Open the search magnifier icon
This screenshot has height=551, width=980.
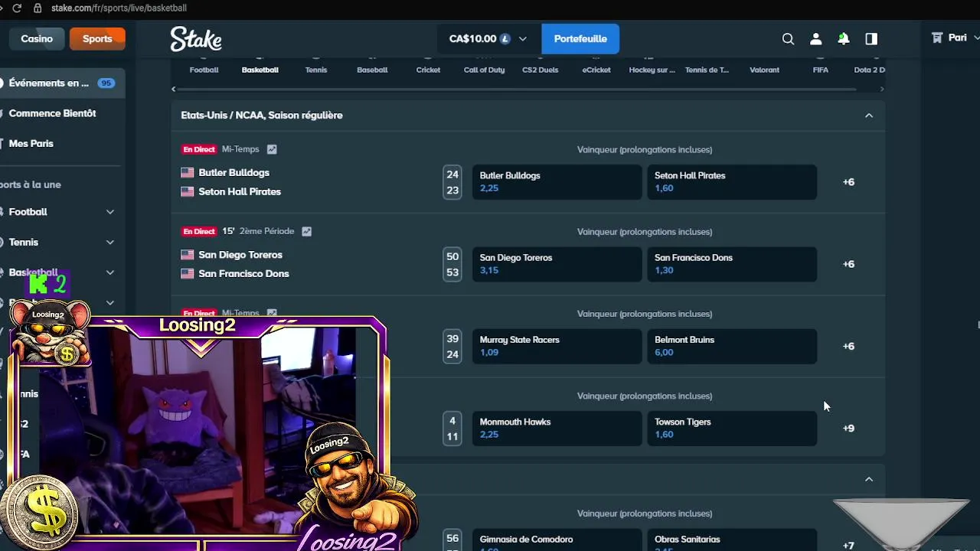coord(788,39)
